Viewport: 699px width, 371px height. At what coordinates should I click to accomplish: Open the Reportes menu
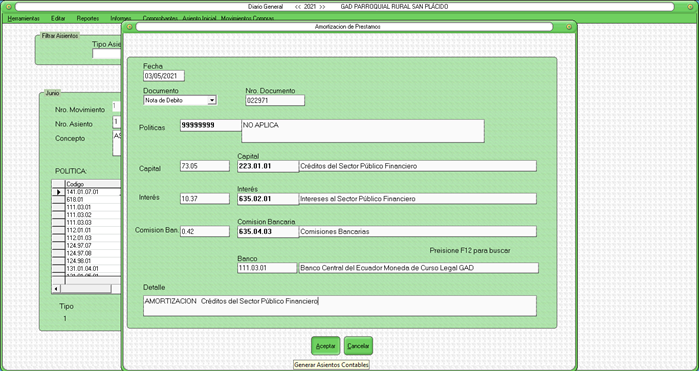(x=88, y=18)
